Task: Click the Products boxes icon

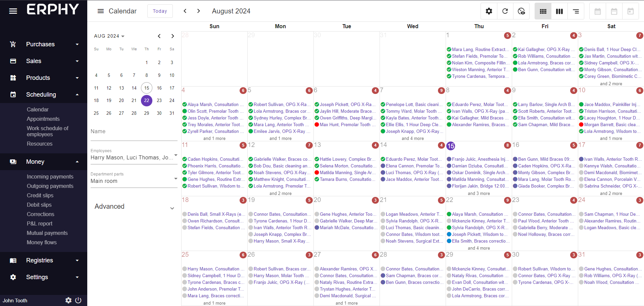Action: coord(13,78)
